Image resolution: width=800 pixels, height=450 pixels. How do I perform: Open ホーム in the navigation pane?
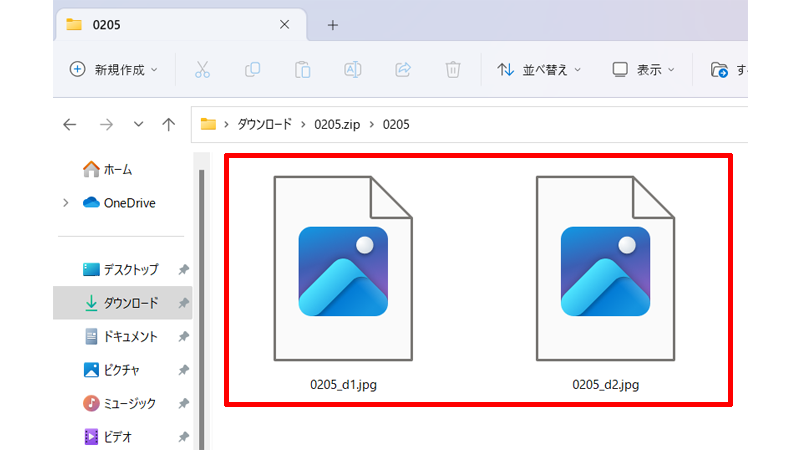coord(108,169)
